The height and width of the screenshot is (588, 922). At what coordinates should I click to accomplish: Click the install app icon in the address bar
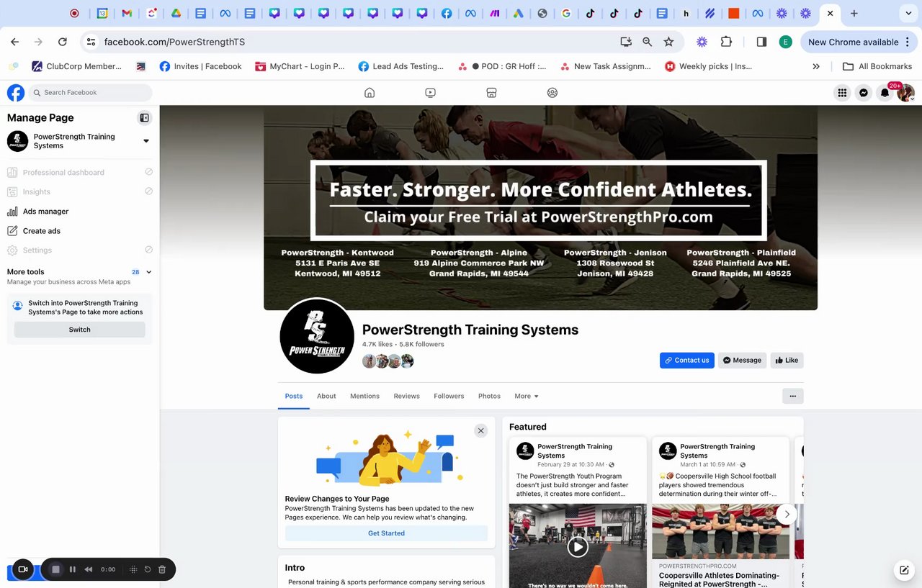coord(626,42)
